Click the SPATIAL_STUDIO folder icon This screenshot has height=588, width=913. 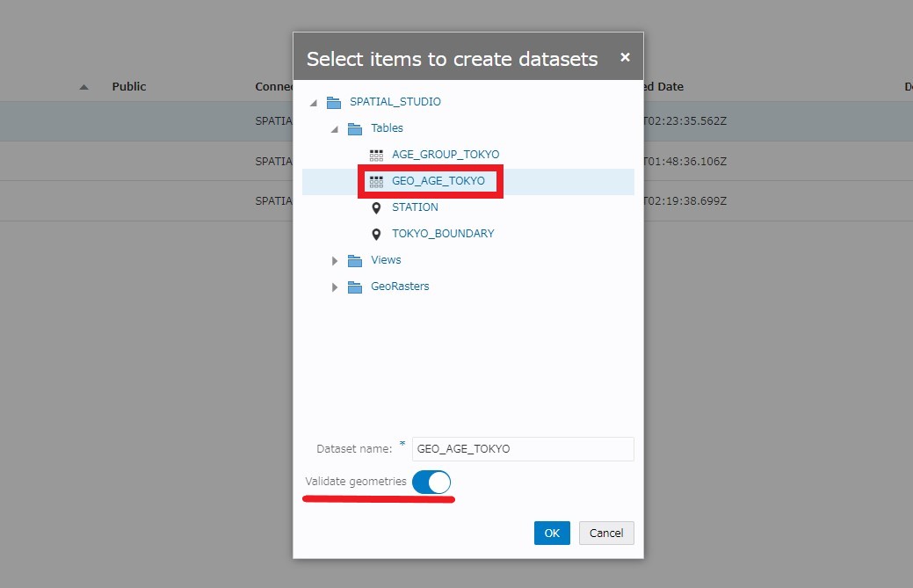pyautogui.click(x=334, y=102)
